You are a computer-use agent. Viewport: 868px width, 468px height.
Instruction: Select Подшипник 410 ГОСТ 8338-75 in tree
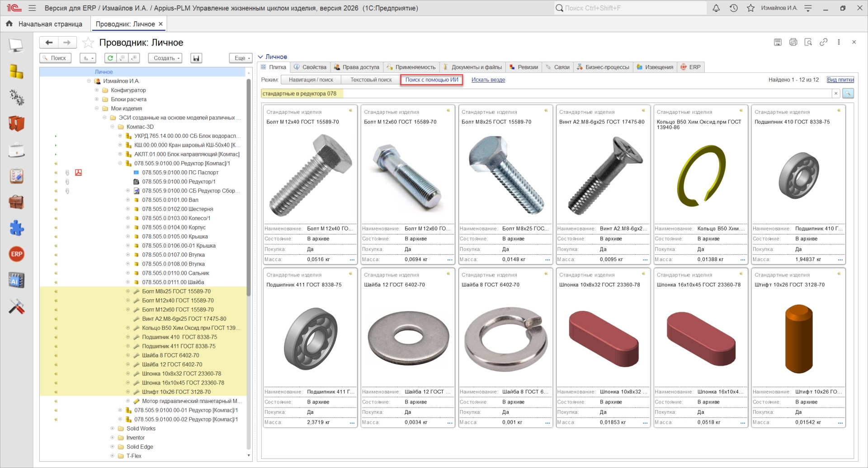179,337
